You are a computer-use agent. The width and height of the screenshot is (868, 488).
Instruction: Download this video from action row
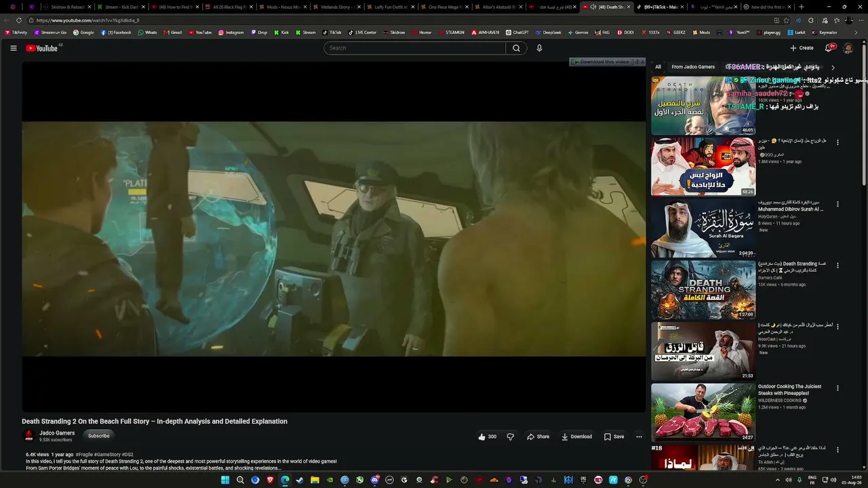tap(577, 436)
